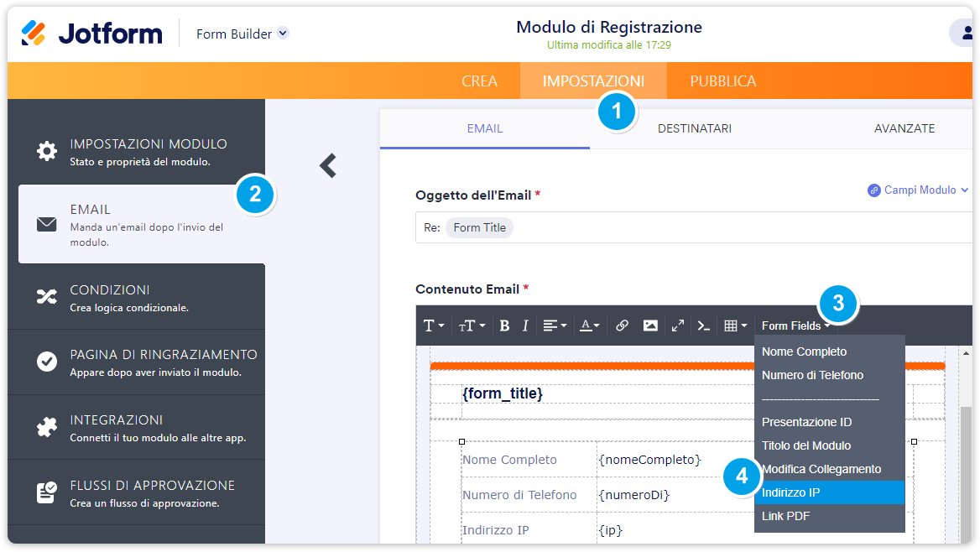Open Flussi di Approvazione section

click(137, 492)
